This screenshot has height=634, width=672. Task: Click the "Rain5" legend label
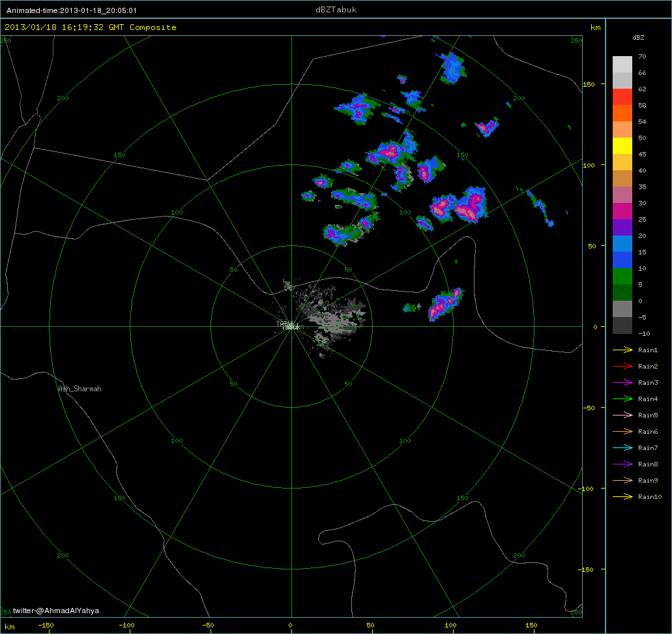click(648, 415)
